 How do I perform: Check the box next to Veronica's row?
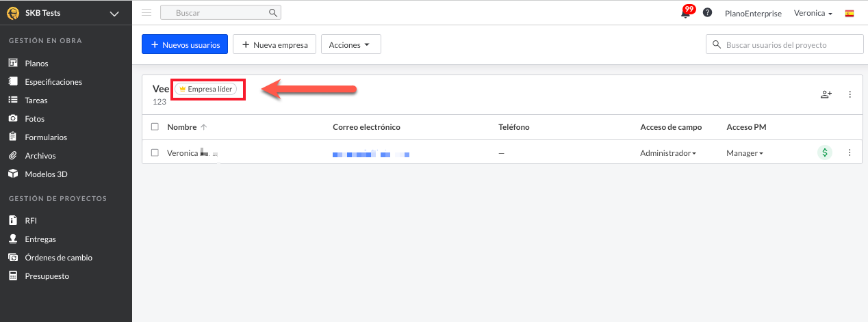pos(155,153)
